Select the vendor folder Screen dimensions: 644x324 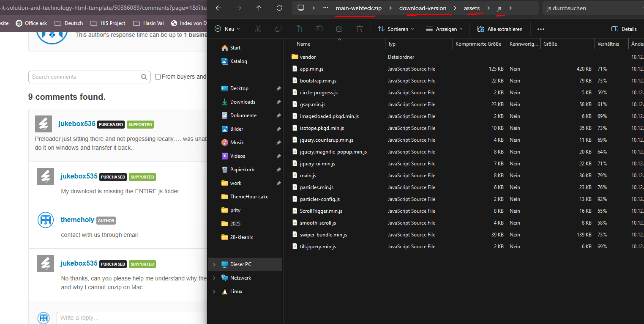pyautogui.click(x=308, y=57)
